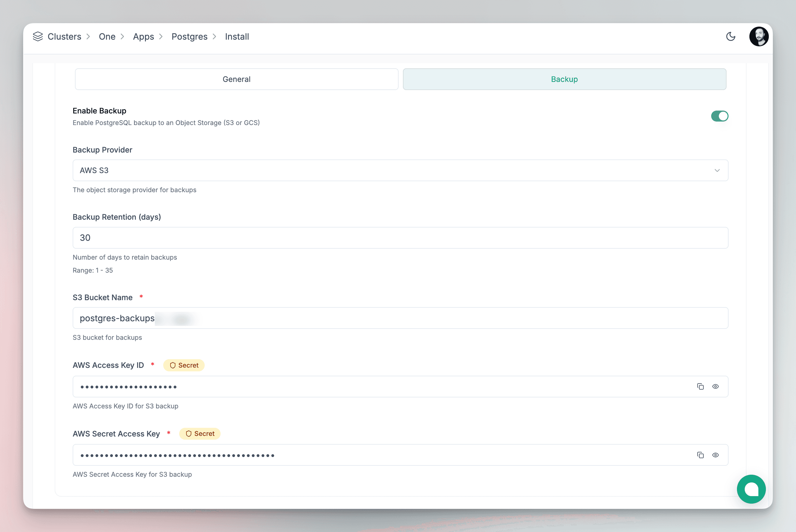Image resolution: width=796 pixels, height=532 pixels.
Task: Copy the AWS Access Key ID value
Action: coord(700,386)
